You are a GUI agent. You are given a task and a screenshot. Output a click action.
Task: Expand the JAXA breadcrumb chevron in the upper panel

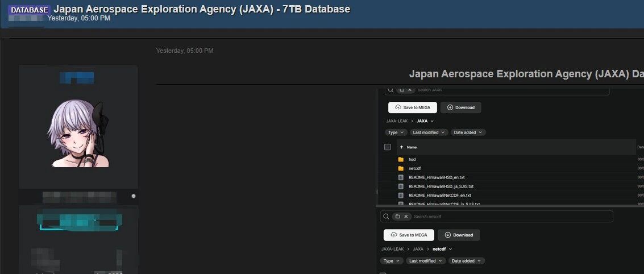pyautogui.click(x=432, y=121)
